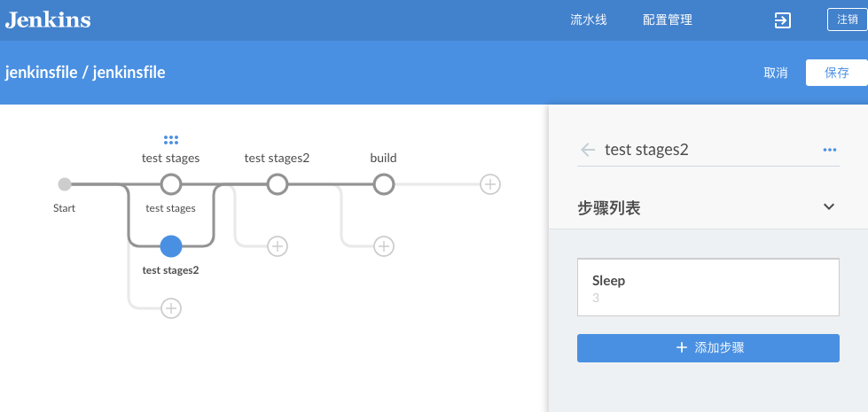Click the drag dots above test stages
Viewport: 868px width, 412px height.
171,140
